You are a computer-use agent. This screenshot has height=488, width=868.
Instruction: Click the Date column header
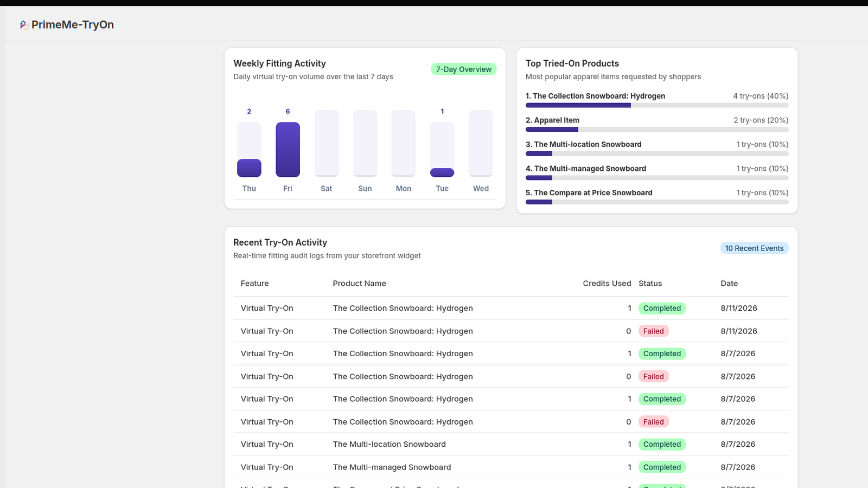click(729, 284)
